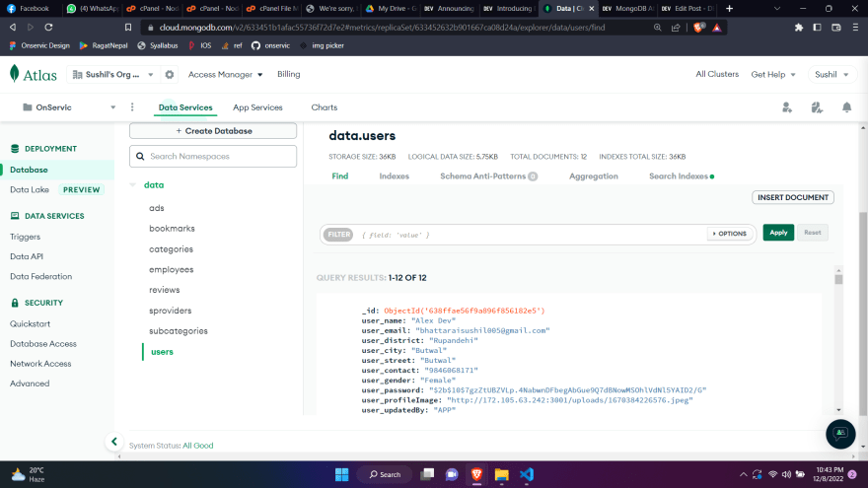Switch to App Services tab
This screenshot has width=868, height=488.
point(257,107)
